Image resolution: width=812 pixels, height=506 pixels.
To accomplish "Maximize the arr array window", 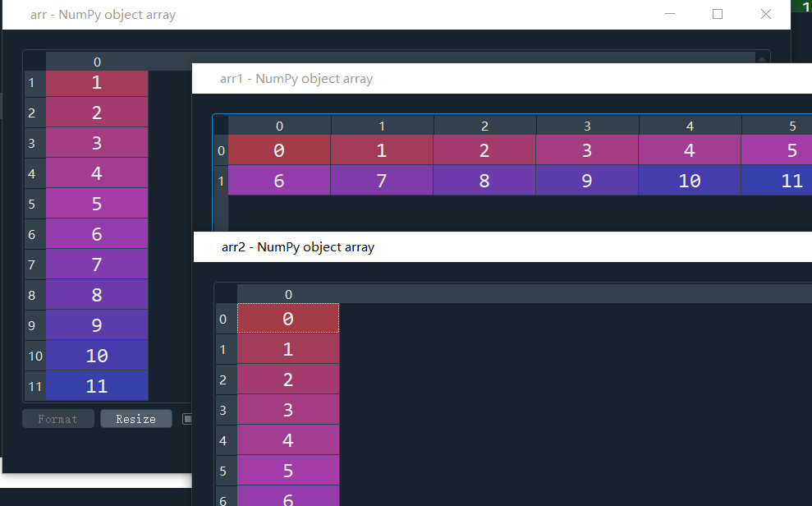I will [718, 14].
